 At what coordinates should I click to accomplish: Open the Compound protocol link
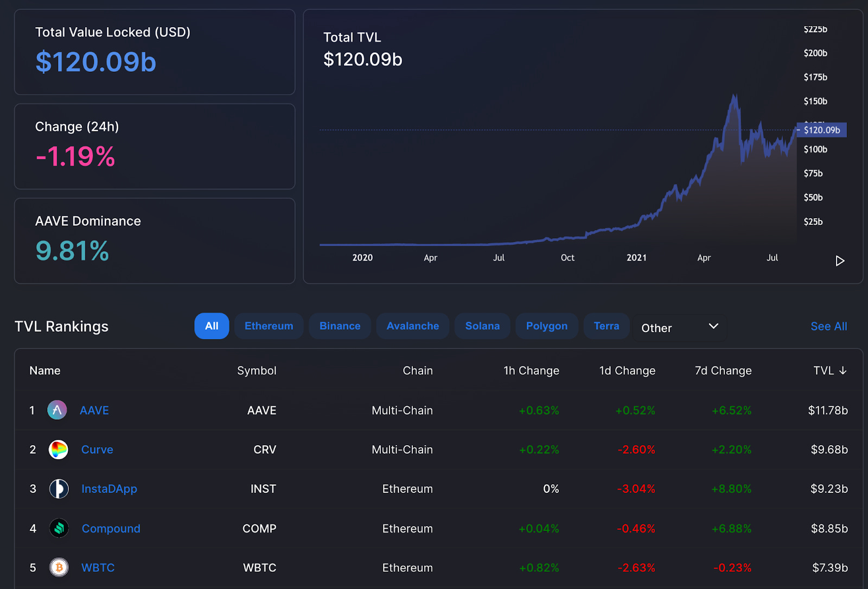pyautogui.click(x=111, y=529)
